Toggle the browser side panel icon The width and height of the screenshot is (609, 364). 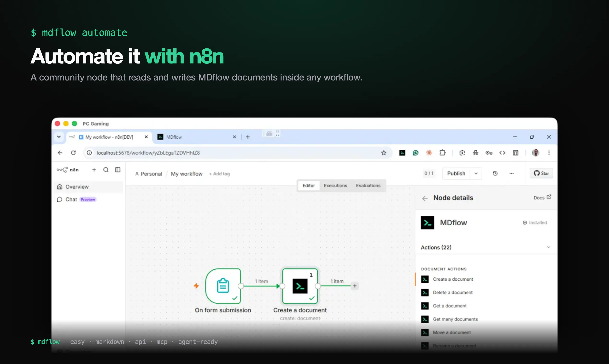pyautogui.click(x=516, y=153)
